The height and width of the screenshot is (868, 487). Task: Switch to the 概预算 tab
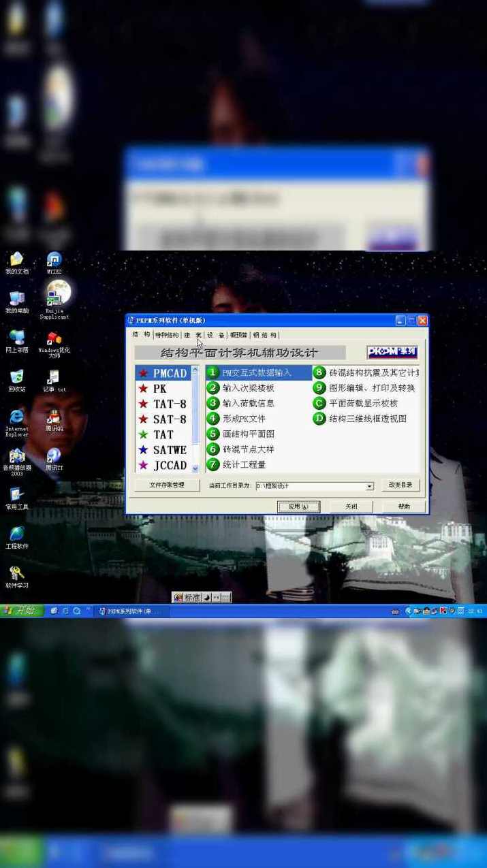coord(238,335)
